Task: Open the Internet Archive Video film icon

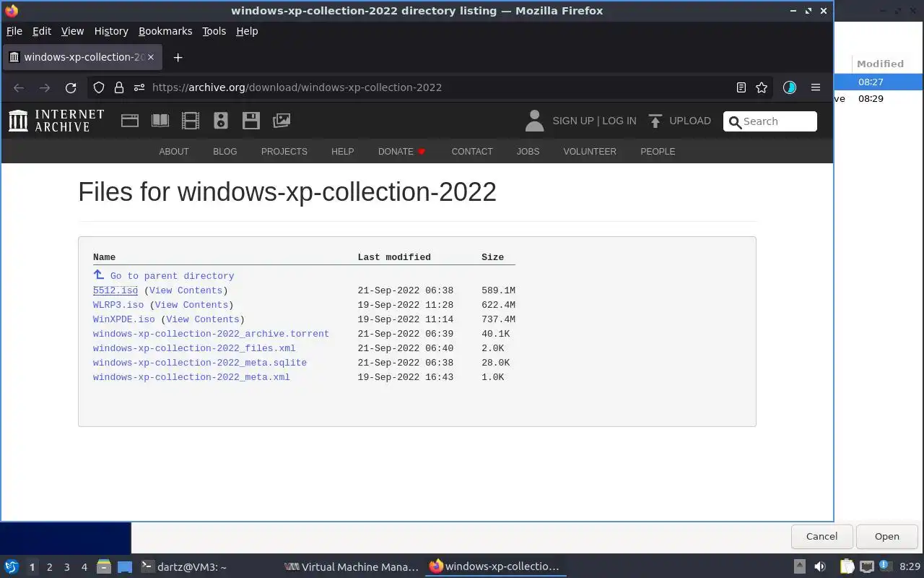Action: (x=191, y=121)
